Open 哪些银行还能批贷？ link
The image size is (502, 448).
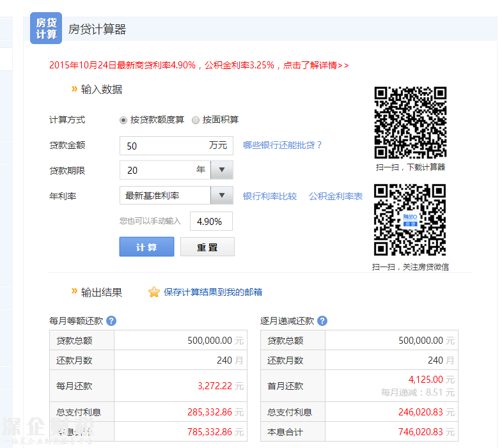[x=282, y=145]
